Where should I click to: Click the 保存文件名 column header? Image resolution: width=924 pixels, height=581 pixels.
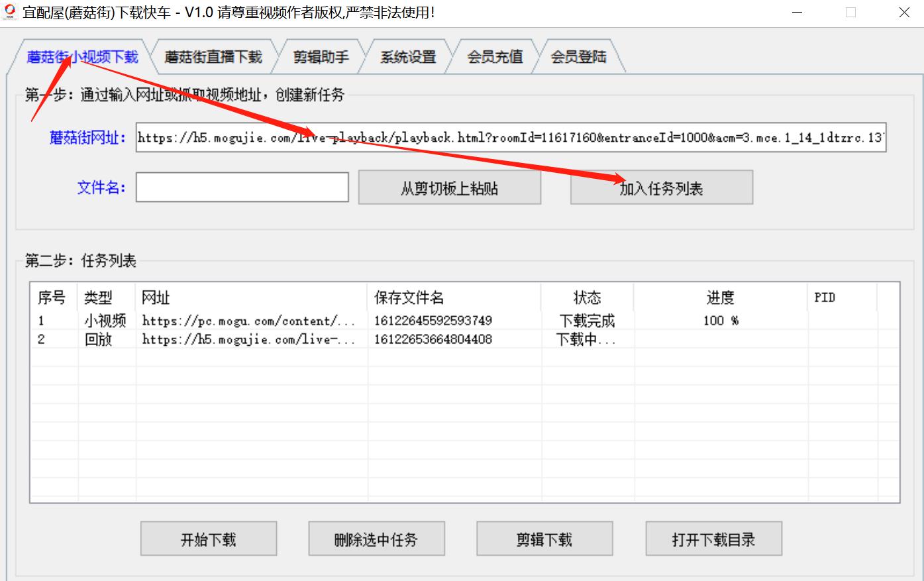(x=454, y=297)
